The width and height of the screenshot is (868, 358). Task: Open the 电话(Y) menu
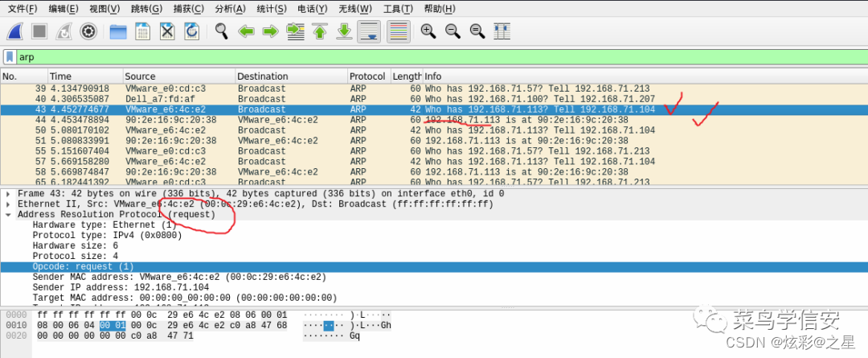point(313,8)
